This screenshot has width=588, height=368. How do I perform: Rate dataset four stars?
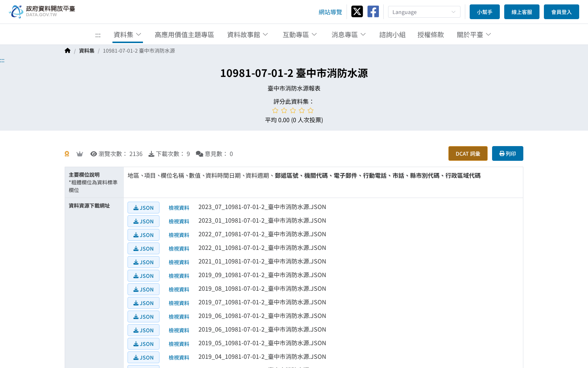click(302, 110)
